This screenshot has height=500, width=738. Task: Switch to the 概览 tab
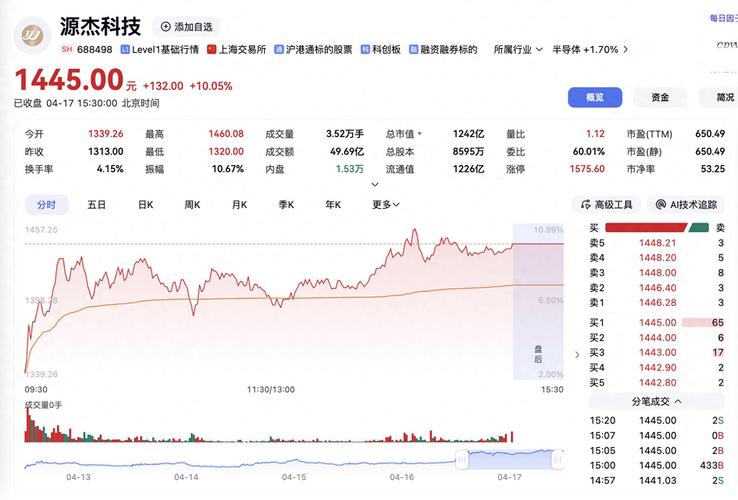(595, 97)
